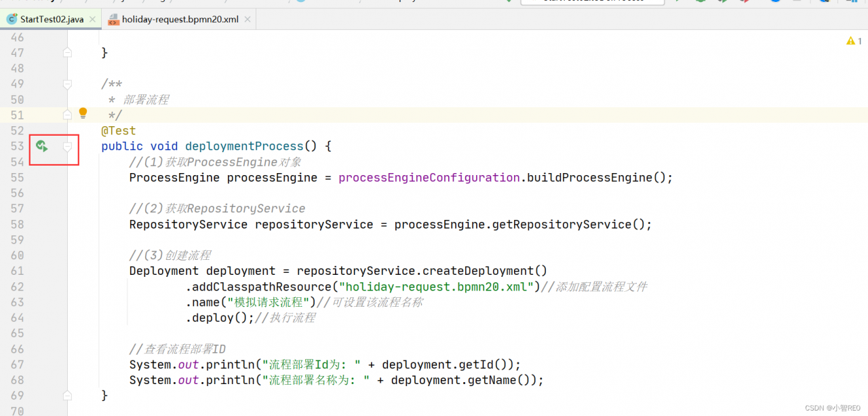Viewport: 868px width, 416px height.
Task: Click the comment //(3)创建流程
Action: [170, 255]
